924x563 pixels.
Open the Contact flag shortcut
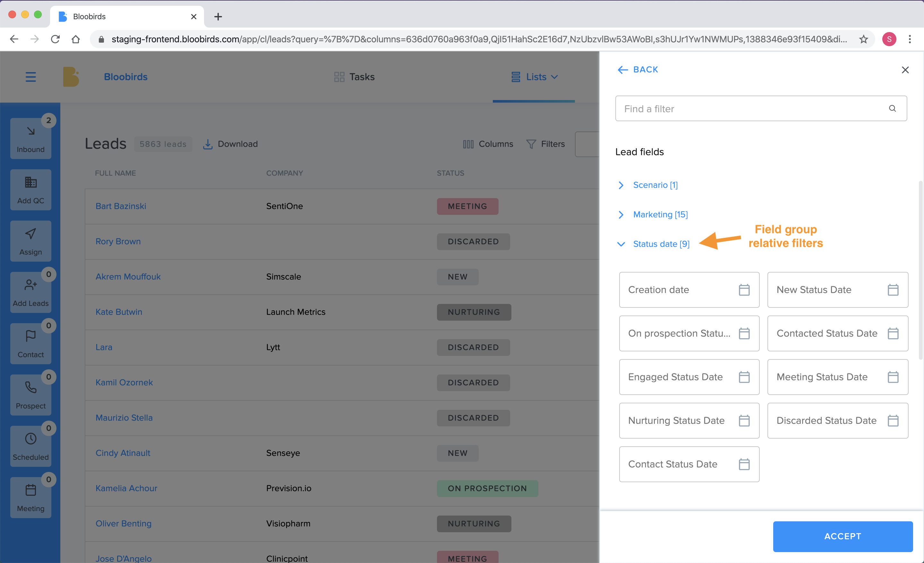click(x=31, y=344)
